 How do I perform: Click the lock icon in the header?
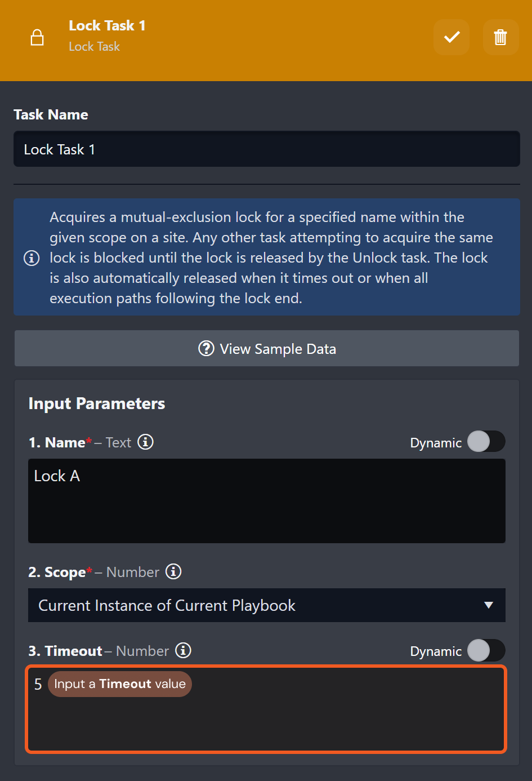click(x=37, y=38)
